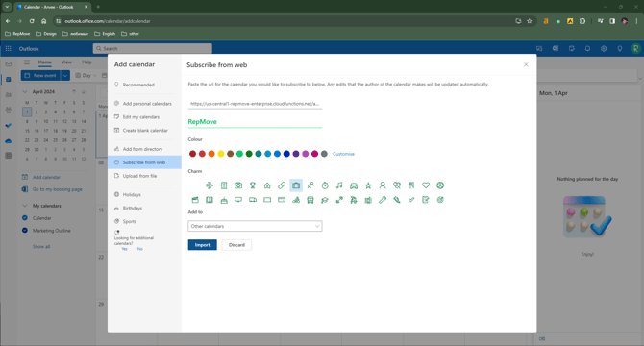Select the airplane charm icon
The width and height of the screenshot is (644, 346).
(210, 185)
